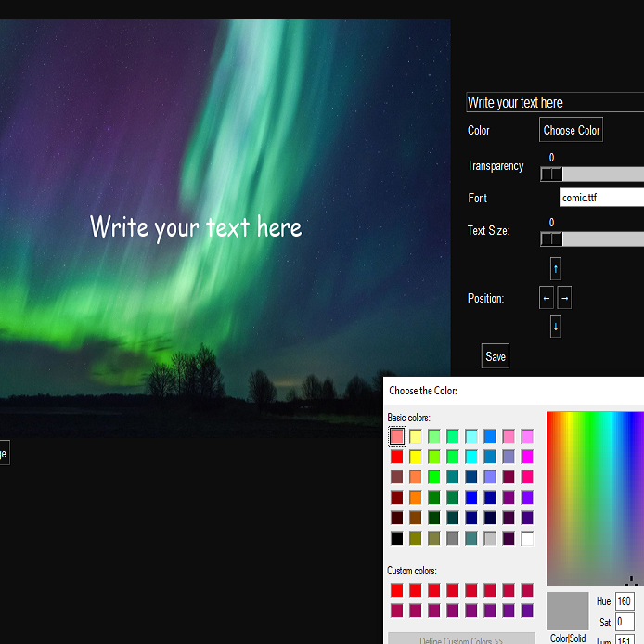The height and width of the screenshot is (644, 644).
Task: Click inside the Sat value field
Action: coord(625,622)
